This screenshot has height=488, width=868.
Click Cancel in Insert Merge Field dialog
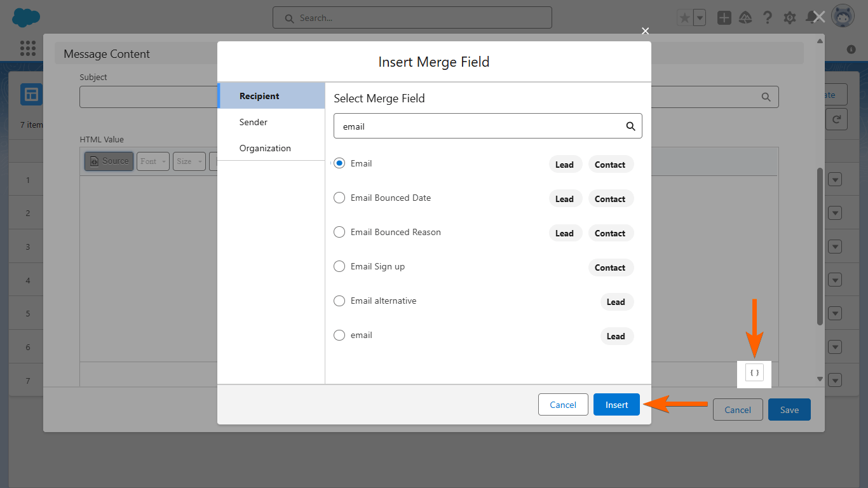[563, 405]
